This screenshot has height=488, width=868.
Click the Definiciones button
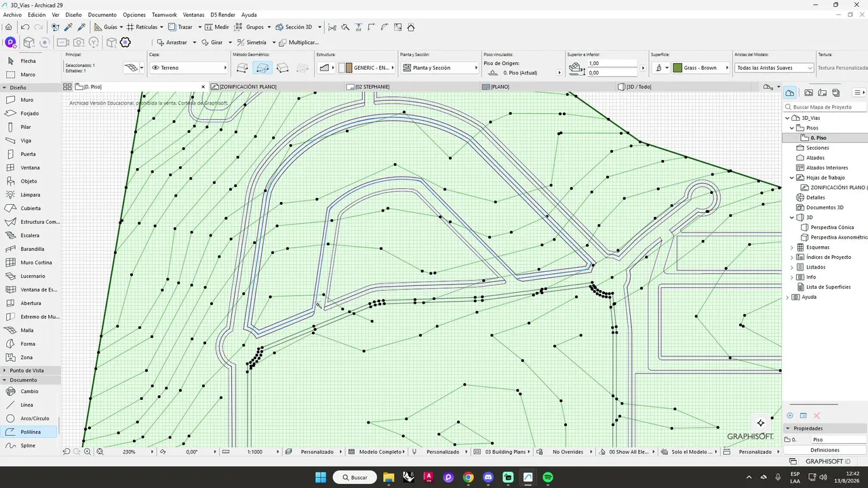tap(825, 450)
